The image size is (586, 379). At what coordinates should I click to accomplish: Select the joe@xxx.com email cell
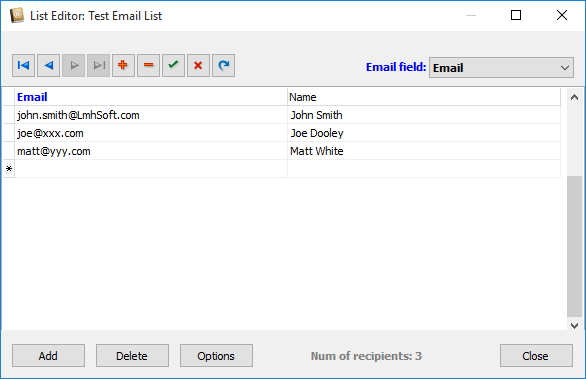coord(151,133)
